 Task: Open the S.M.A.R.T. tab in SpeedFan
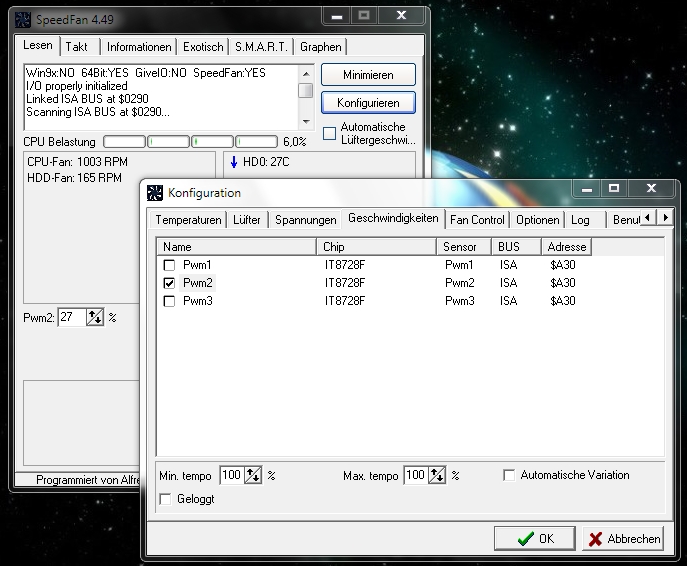tap(261, 47)
